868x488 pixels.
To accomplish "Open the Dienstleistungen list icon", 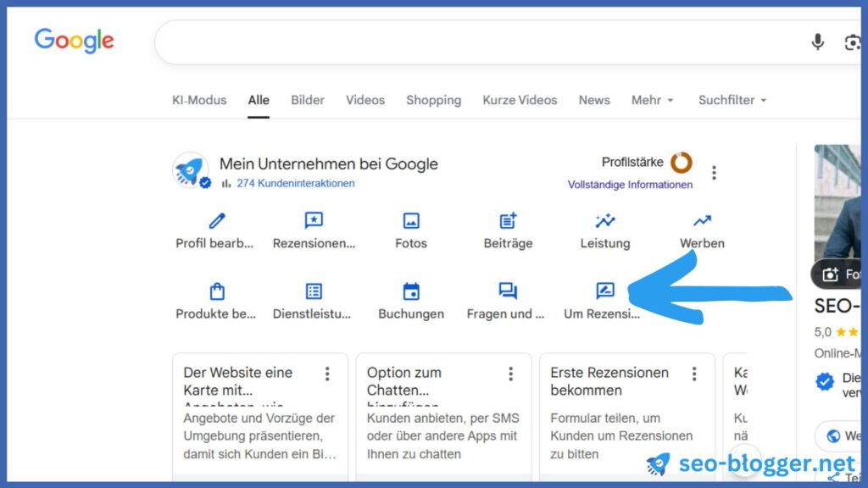I will click(314, 291).
